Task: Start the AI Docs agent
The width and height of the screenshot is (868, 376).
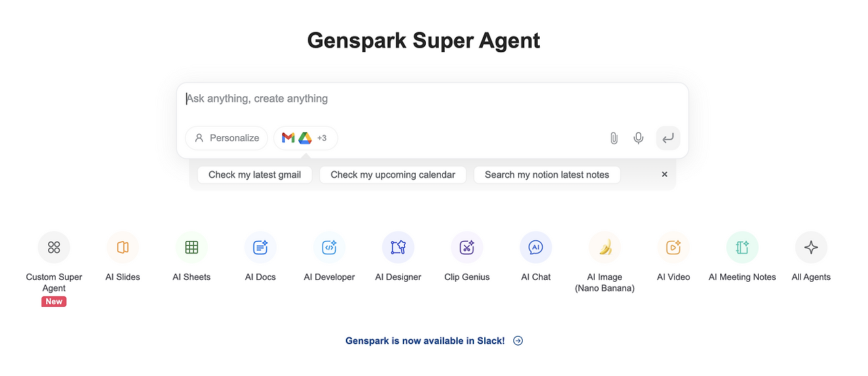Action: pos(260,247)
